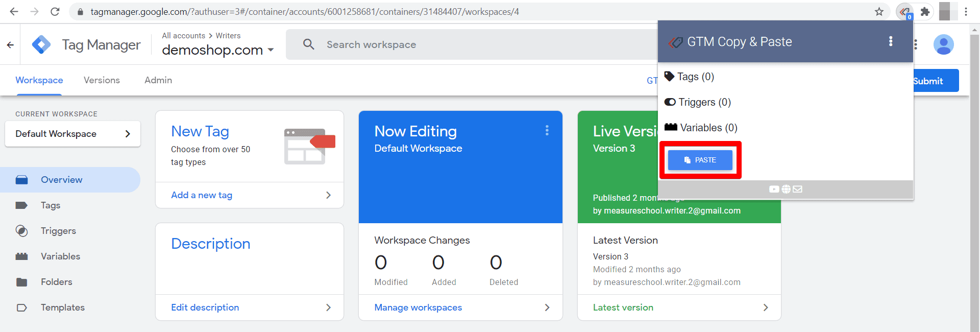Click the Submit button
The image size is (980, 332).
(936, 81)
